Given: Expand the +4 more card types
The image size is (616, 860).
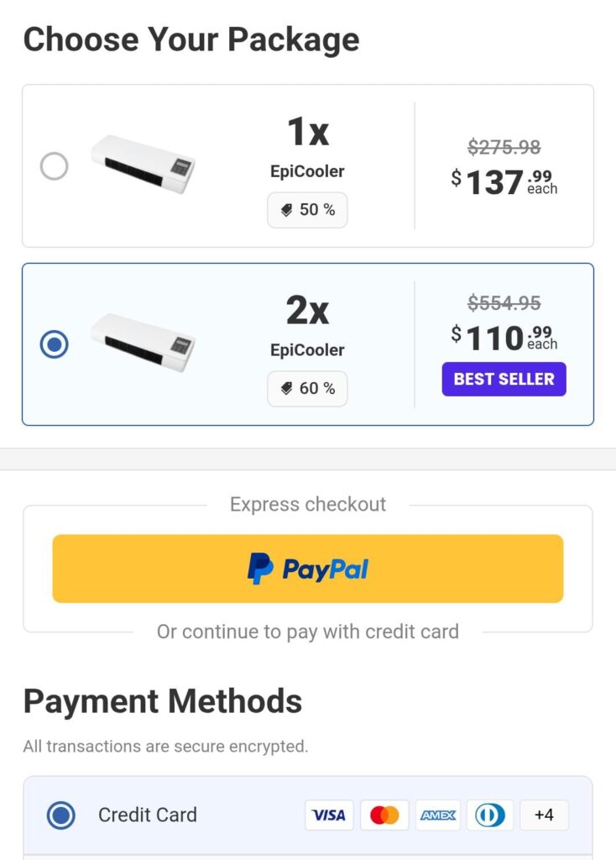Looking at the screenshot, I should [544, 815].
